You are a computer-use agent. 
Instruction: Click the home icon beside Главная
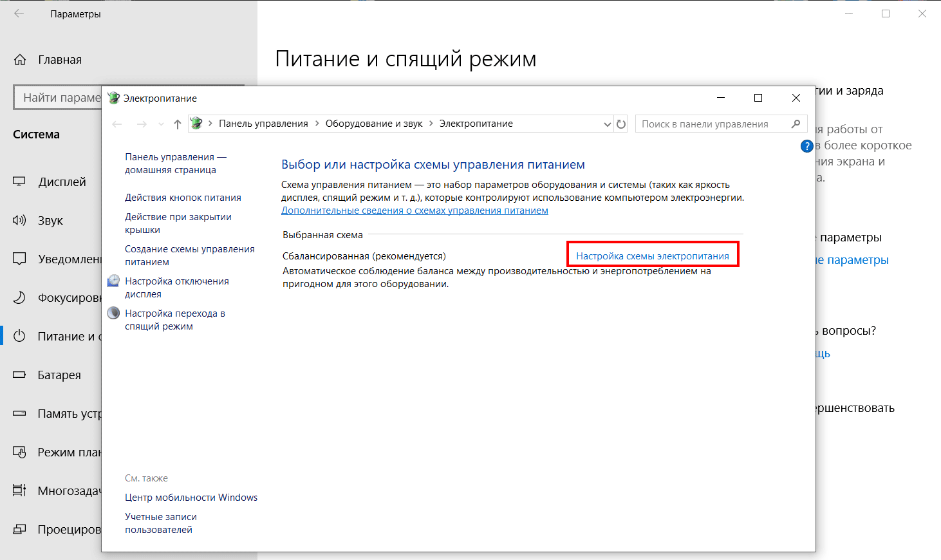[20, 60]
